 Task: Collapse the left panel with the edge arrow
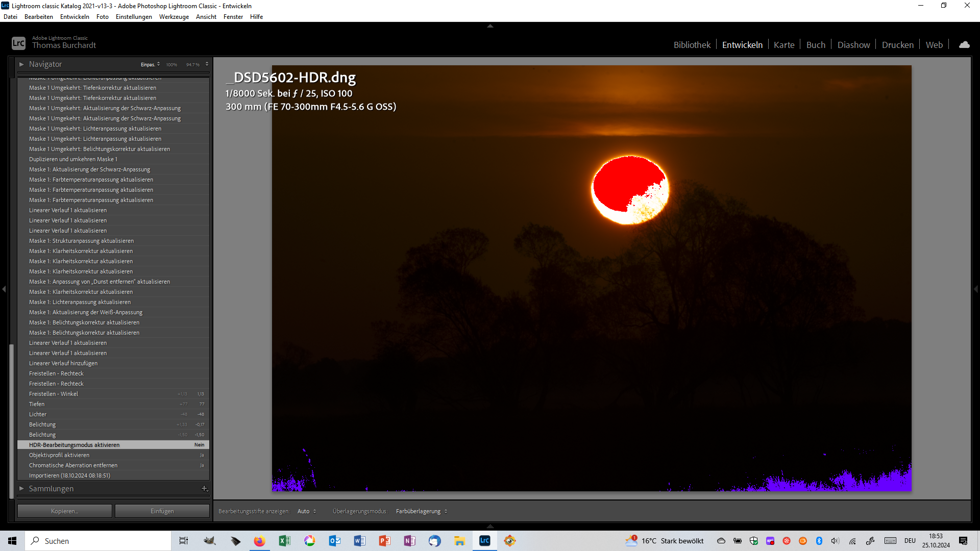[4, 289]
